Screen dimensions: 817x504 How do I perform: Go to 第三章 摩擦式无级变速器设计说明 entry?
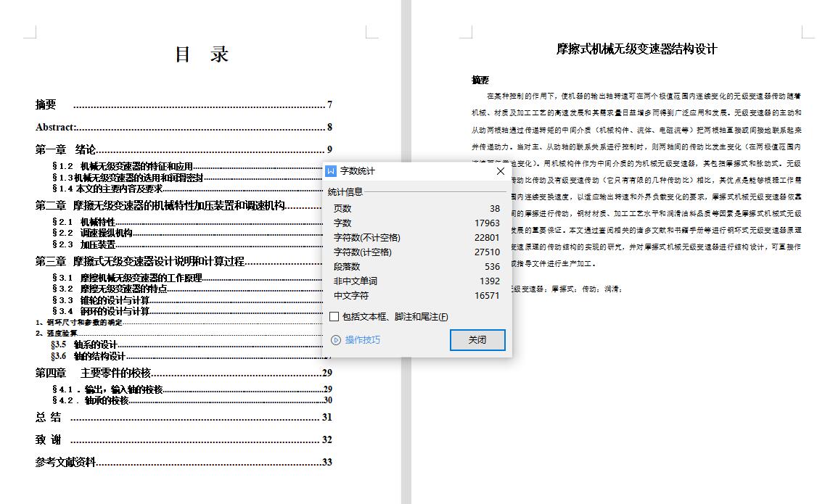pos(140,262)
